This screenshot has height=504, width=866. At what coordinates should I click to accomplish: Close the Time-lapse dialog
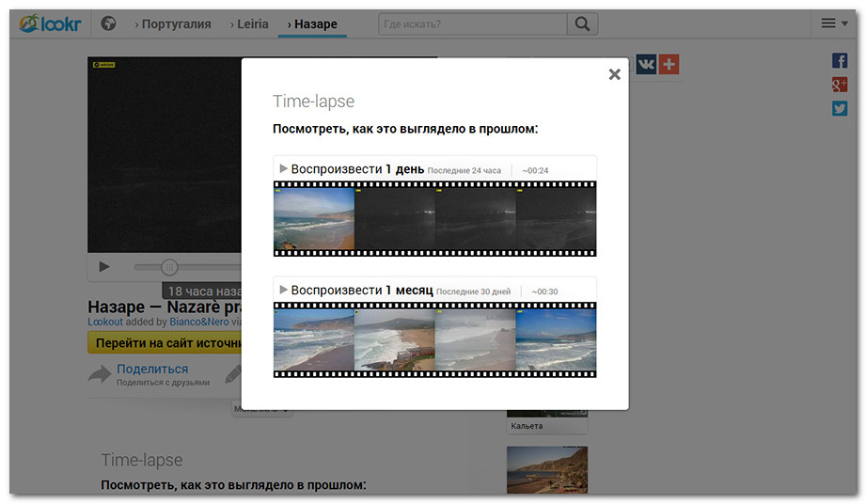click(614, 74)
